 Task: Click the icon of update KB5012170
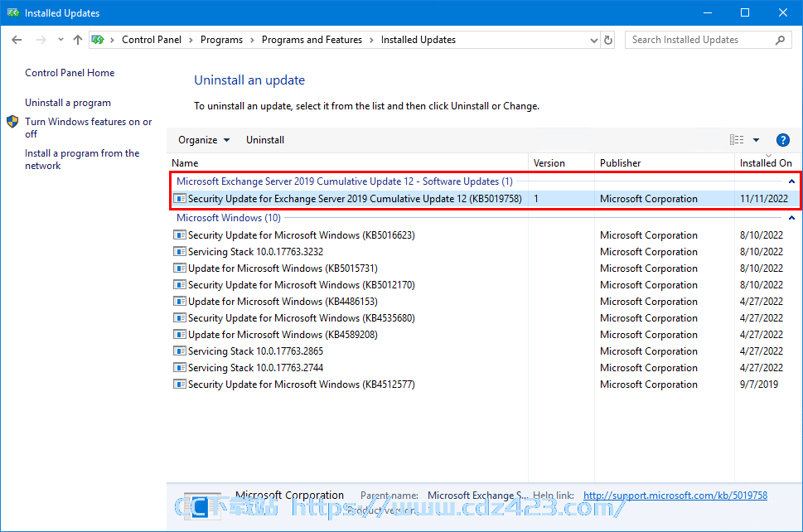point(179,285)
